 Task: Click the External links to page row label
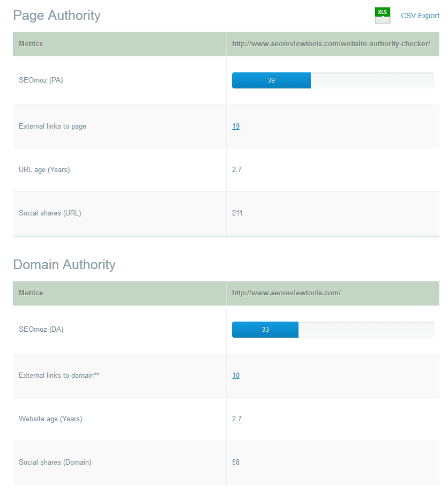coord(52,126)
